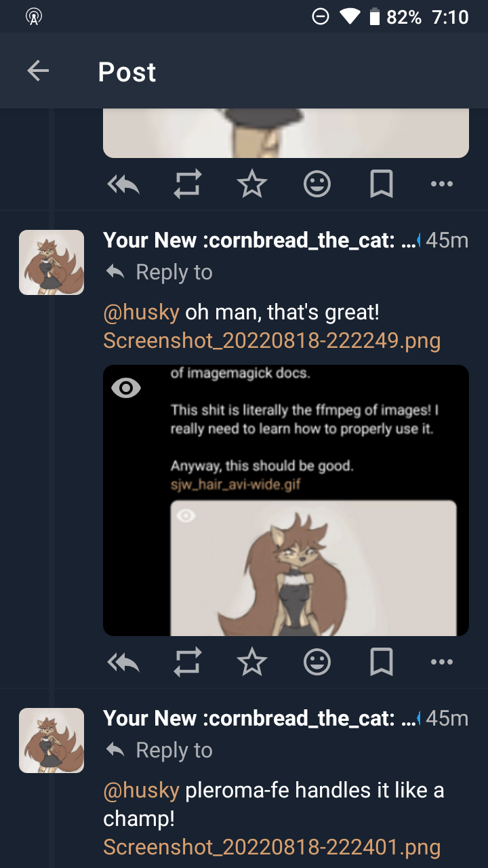Image resolution: width=488 pixels, height=868 pixels.
Task: Toggle media visibility eye on screenshot attachment
Action: pyautogui.click(x=125, y=388)
